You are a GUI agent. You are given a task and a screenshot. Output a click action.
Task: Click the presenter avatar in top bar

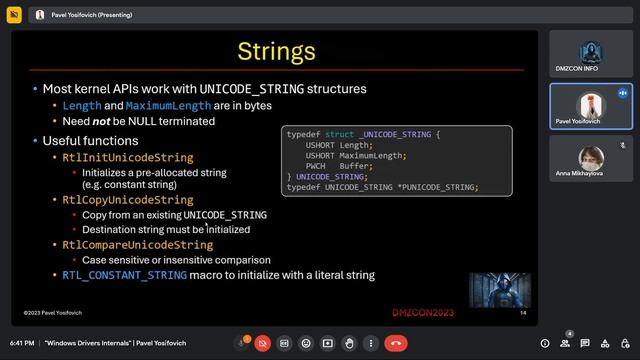[x=40, y=15]
